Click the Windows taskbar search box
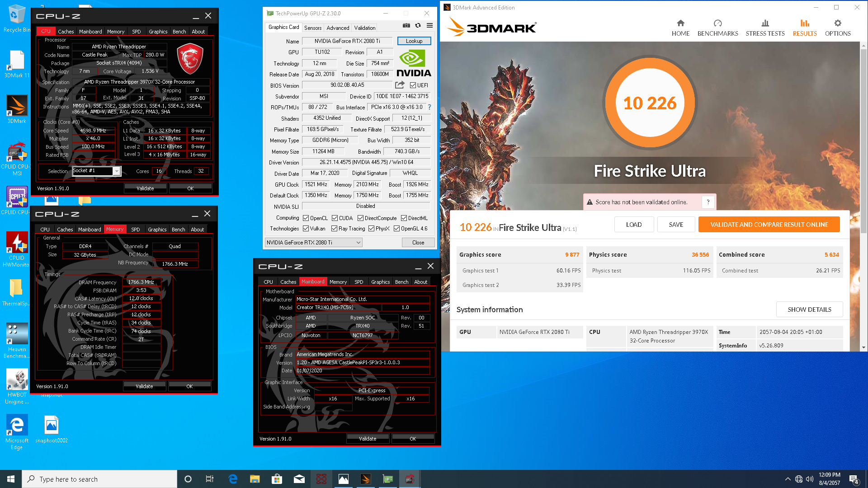This screenshot has width=868, height=488. pos(99,479)
